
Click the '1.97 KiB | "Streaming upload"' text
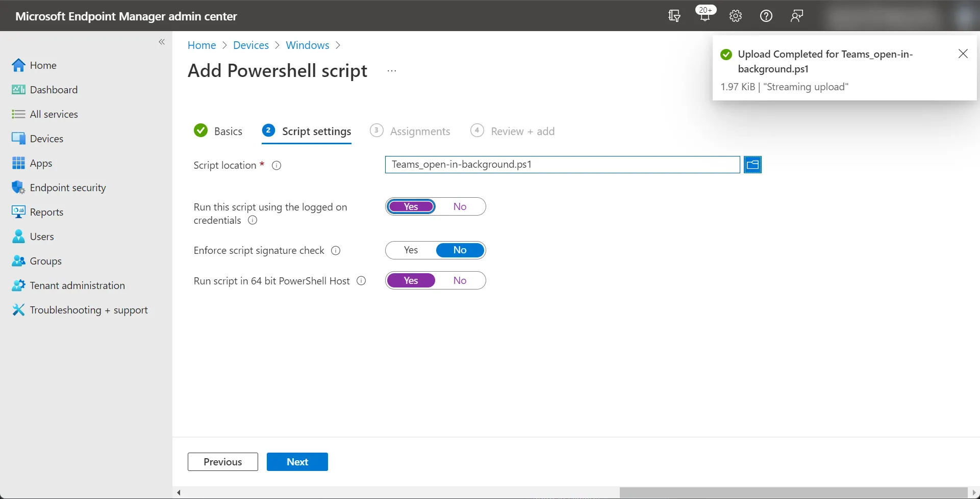pyautogui.click(x=784, y=87)
